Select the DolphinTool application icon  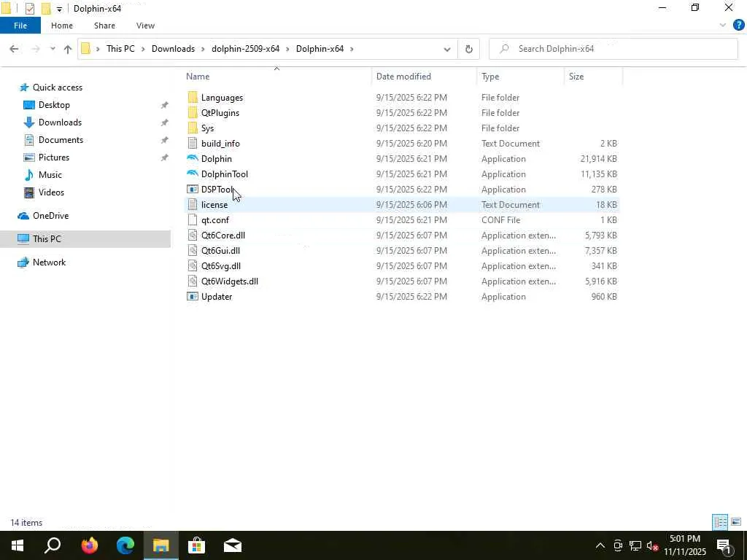tap(193, 174)
